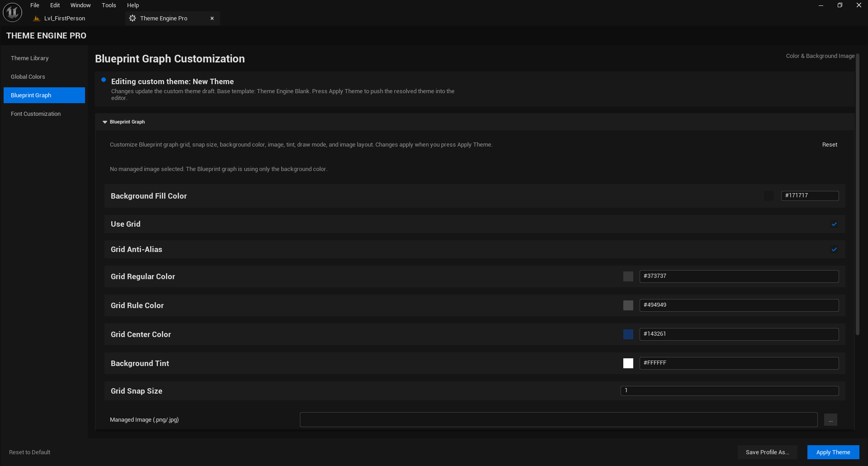868x466 pixels.
Task: Click the Unreal Engine logo icon
Action: pos(13,12)
